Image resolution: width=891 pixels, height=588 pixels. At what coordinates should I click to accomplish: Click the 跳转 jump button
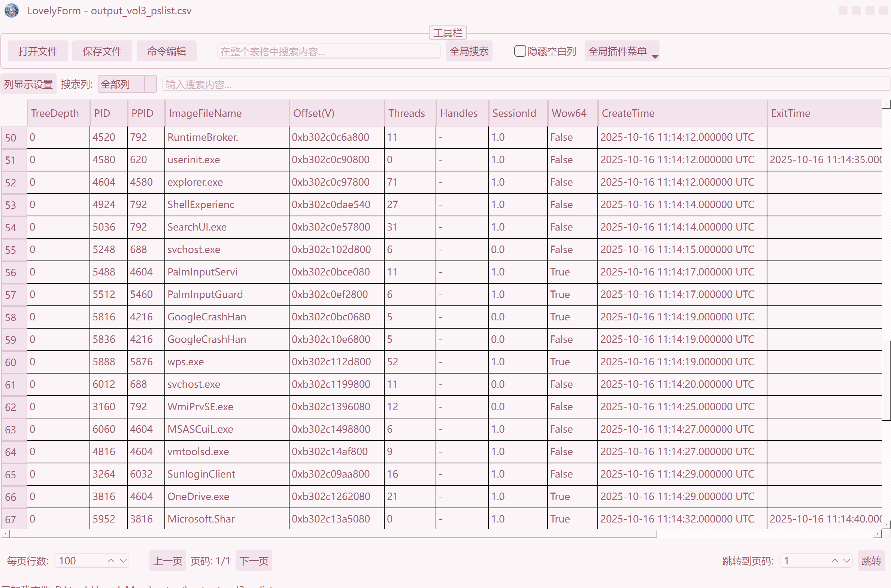[871, 561]
